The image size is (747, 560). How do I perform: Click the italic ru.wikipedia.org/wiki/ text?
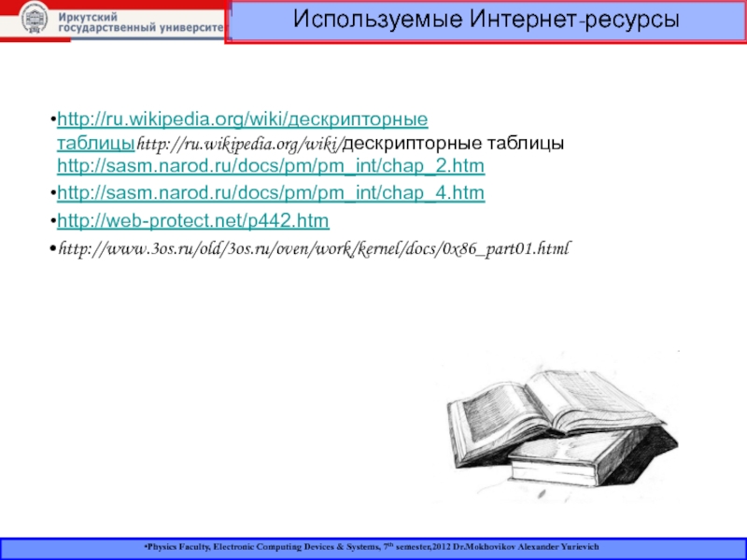pyautogui.click(x=240, y=144)
